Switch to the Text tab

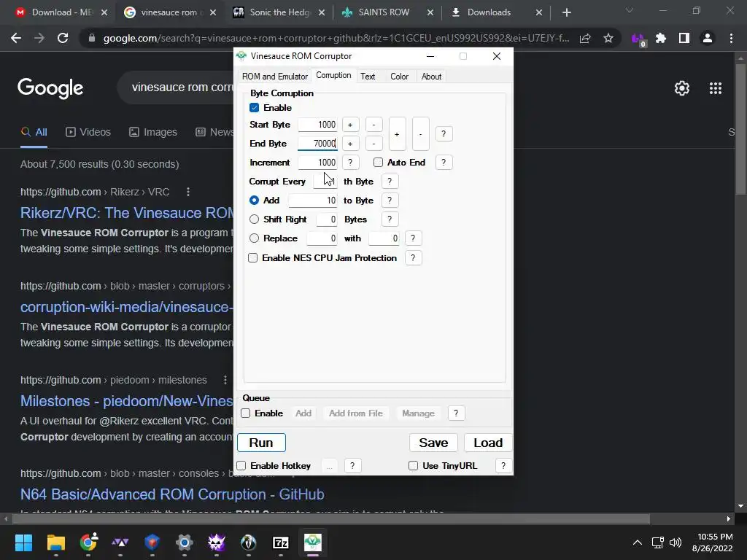368,76
